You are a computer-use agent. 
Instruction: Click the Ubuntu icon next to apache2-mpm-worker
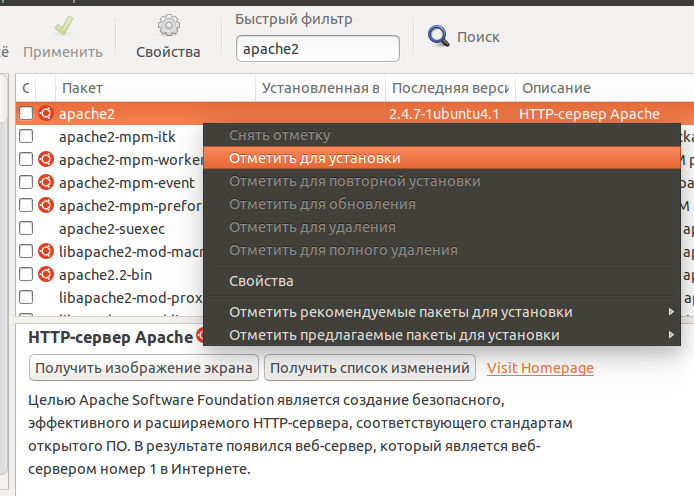click(x=46, y=159)
